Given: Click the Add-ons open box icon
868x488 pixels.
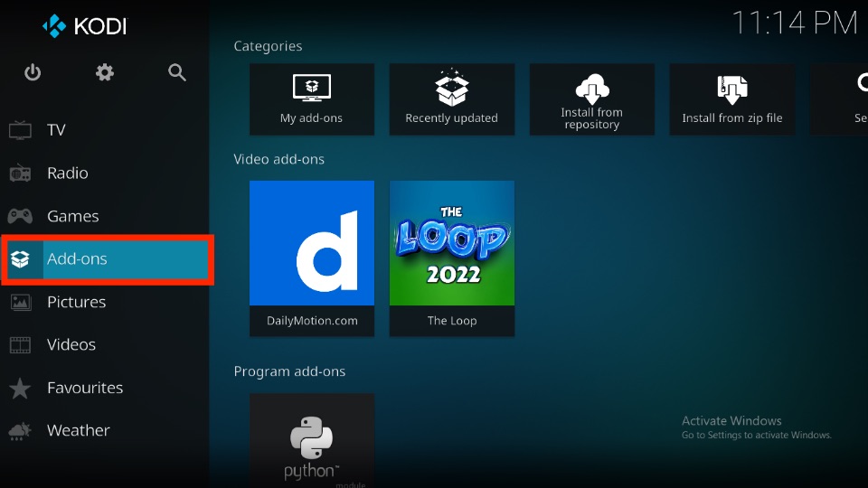Looking at the screenshot, I should click(21, 259).
